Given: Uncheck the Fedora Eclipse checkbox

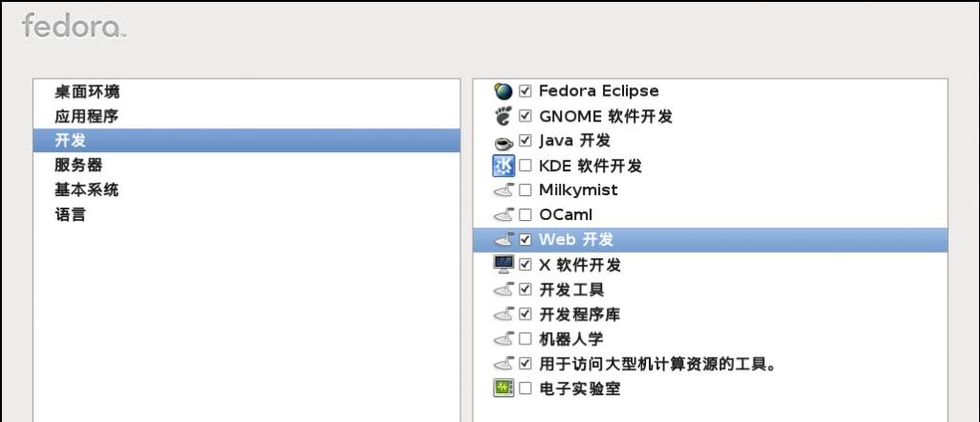Looking at the screenshot, I should click(x=525, y=92).
